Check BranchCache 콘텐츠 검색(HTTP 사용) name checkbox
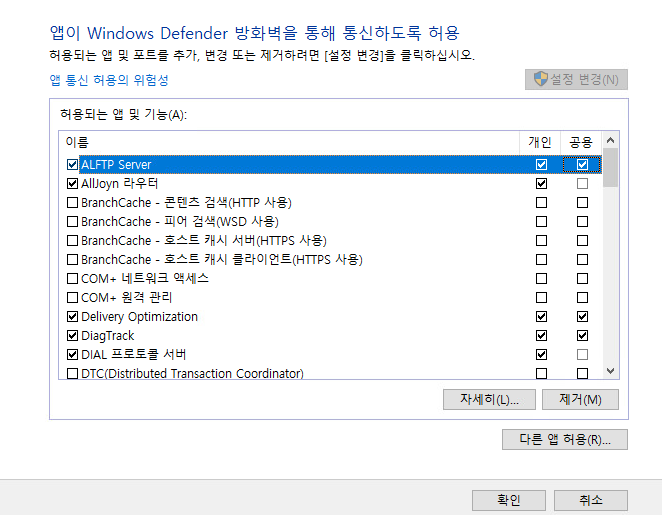Screen dimensions: 662x515 click(x=72, y=203)
